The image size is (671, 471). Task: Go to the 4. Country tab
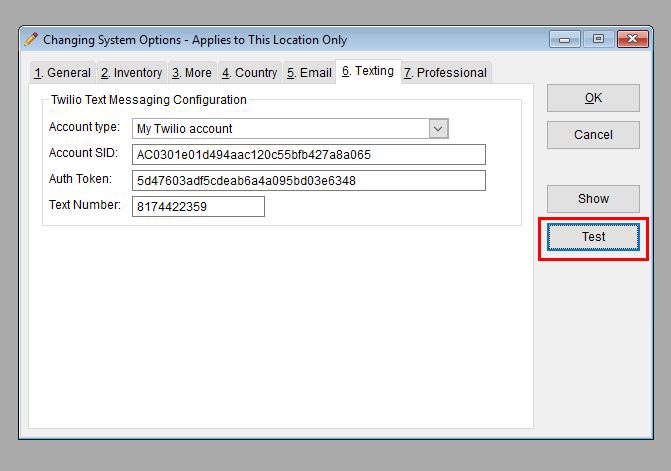pyautogui.click(x=249, y=73)
